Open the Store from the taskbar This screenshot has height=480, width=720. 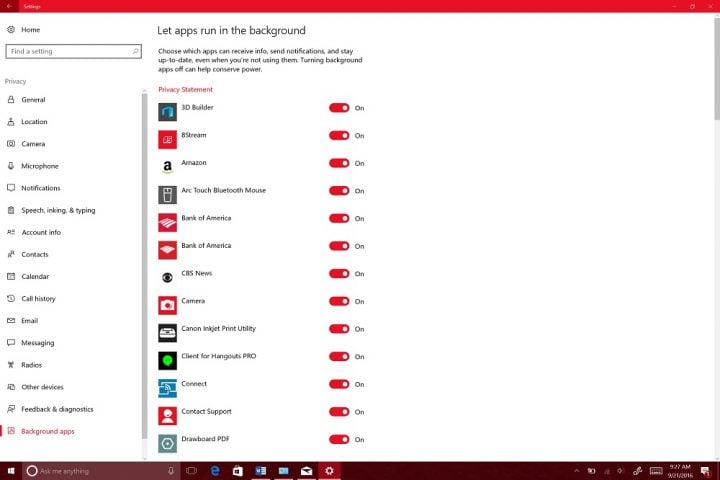[x=238, y=471]
